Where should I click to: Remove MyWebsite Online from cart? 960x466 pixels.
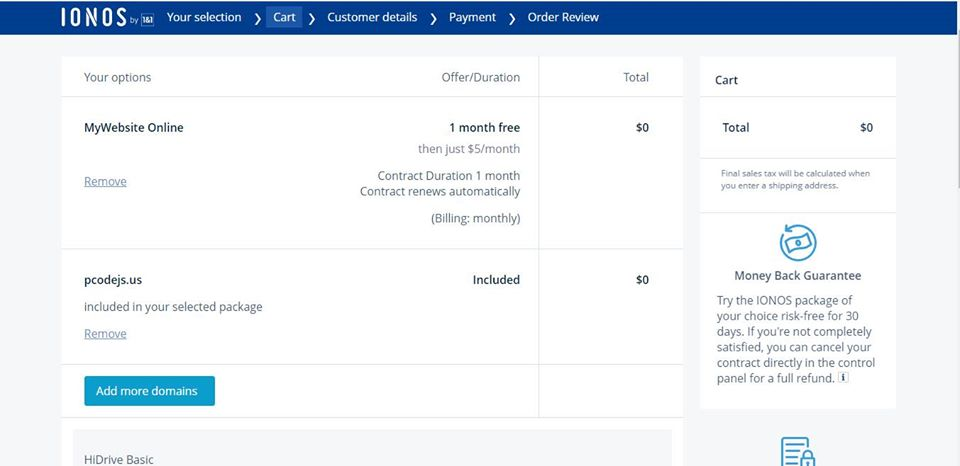[x=105, y=181]
